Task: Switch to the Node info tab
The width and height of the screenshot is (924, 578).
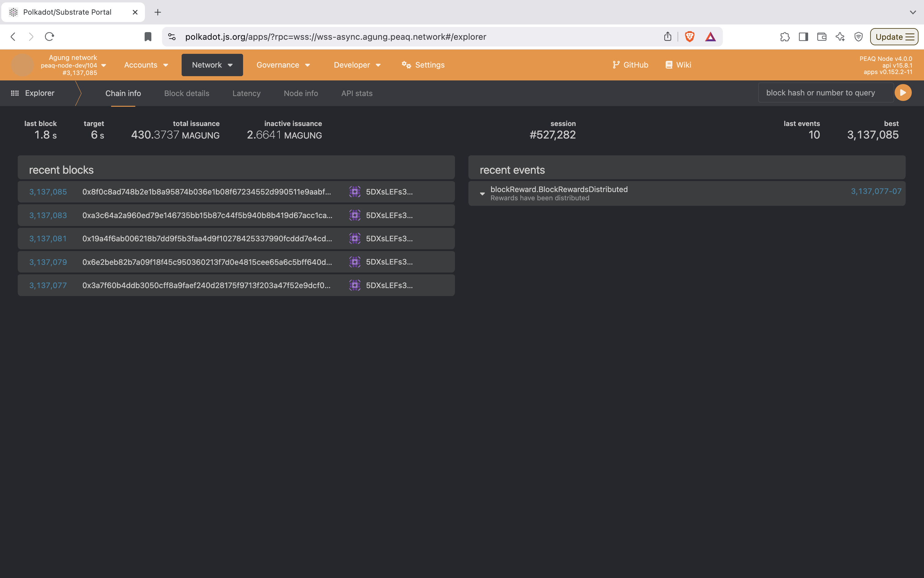Action: pyautogui.click(x=300, y=93)
